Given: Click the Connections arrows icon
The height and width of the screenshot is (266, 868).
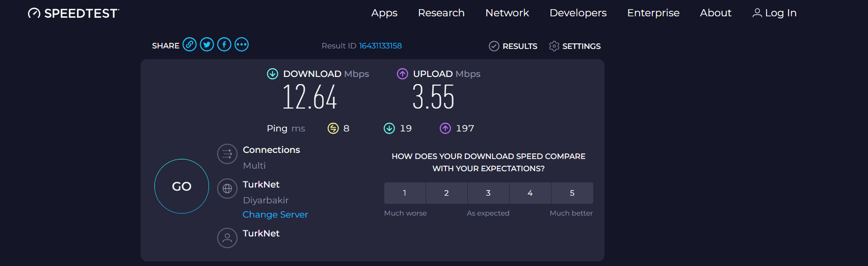Looking at the screenshot, I should (x=227, y=154).
